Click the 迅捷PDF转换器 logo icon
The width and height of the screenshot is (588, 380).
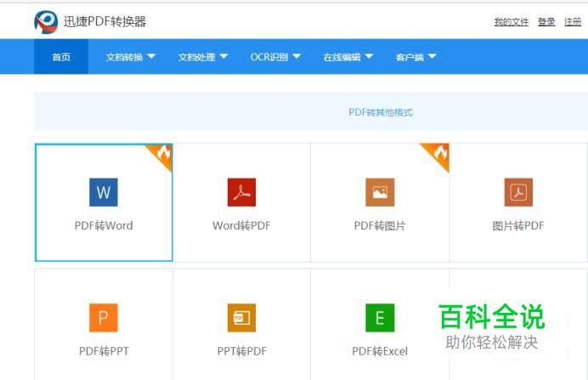[x=46, y=22]
